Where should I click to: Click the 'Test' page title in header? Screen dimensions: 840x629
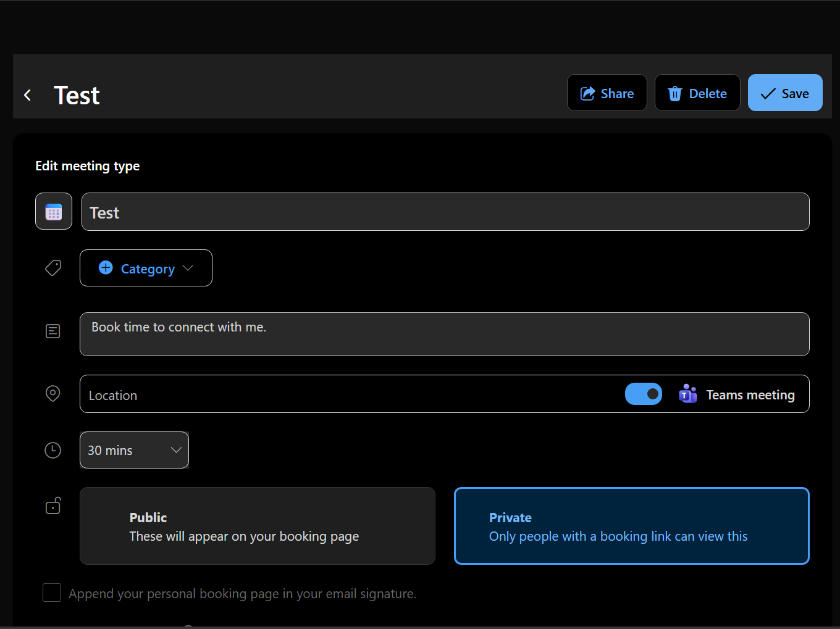pos(77,95)
